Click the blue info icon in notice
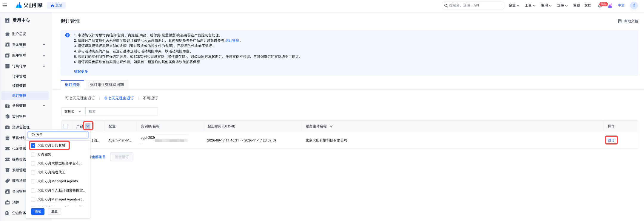The height and width of the screenshot is (221, 644). tap(67, 35)
